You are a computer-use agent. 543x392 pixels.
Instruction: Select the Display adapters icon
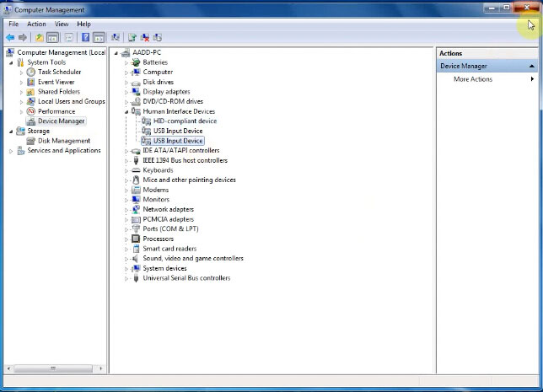click(x=136, y=92)
